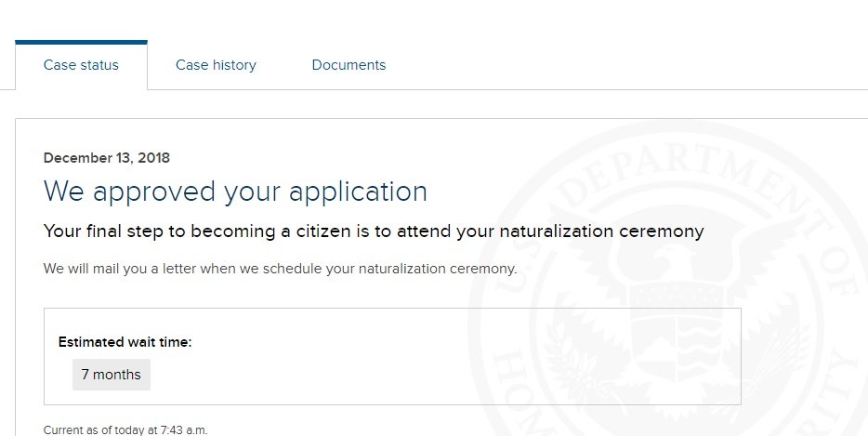This screenshot has height=436, width=868.
Task: Switch to the Documents tab
Action: (x=349, y=65)
